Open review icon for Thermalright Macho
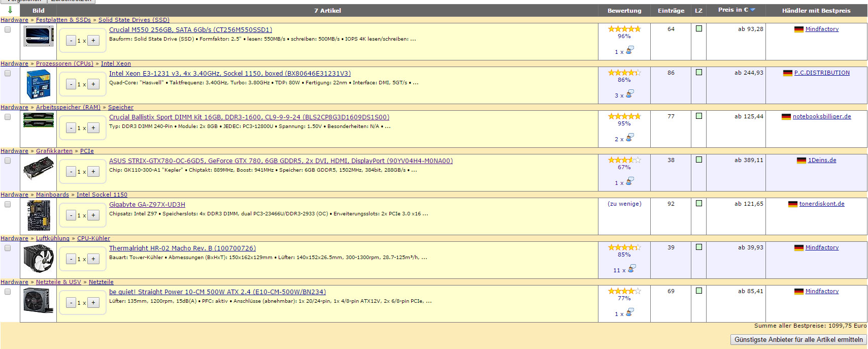 click(x=632, y=269)
